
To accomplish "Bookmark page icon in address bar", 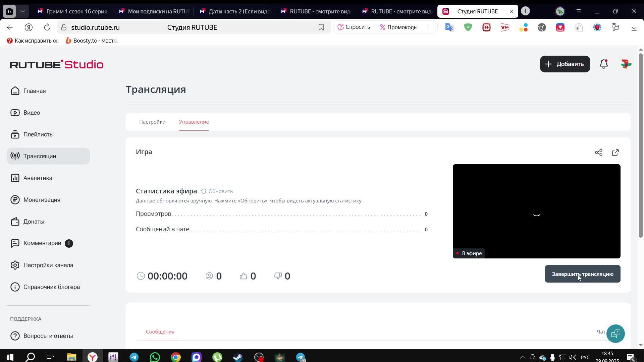I will (321, 27).
